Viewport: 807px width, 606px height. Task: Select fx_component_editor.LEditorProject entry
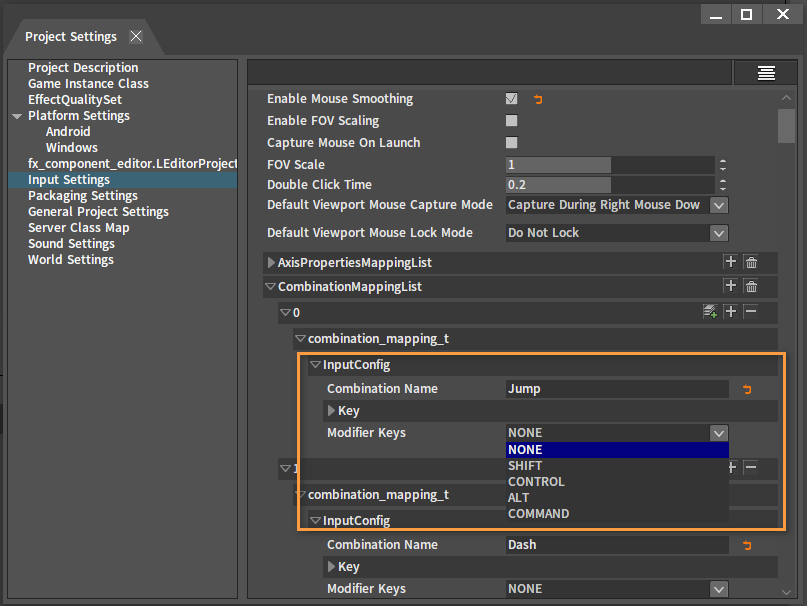[132, 163]
